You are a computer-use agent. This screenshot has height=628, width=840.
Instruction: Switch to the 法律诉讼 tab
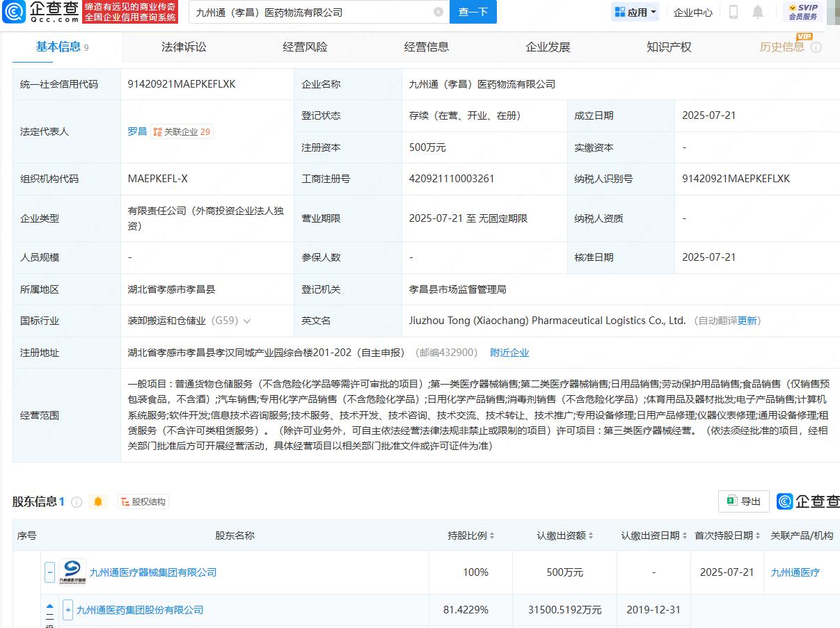click(x=184, y=47)
